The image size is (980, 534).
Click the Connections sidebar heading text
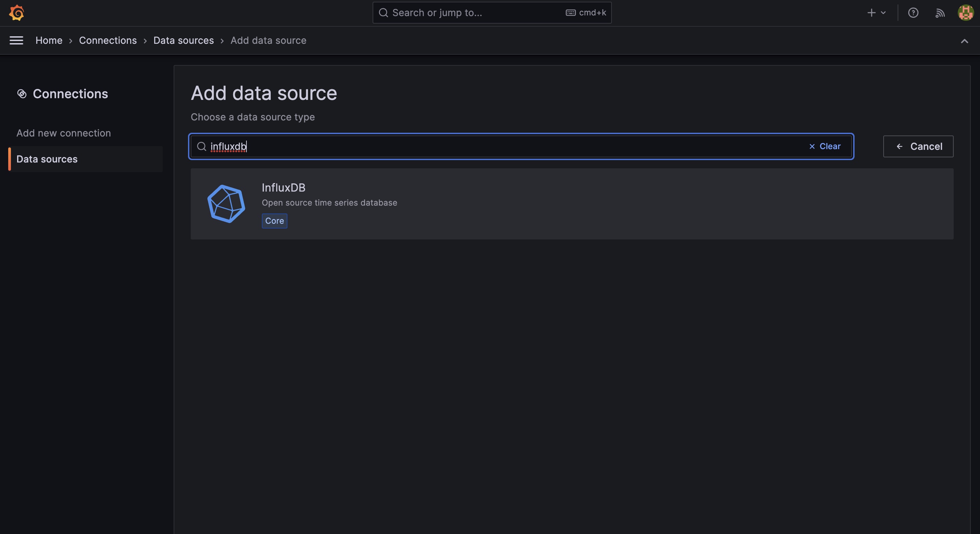click(x=70, y=94)
